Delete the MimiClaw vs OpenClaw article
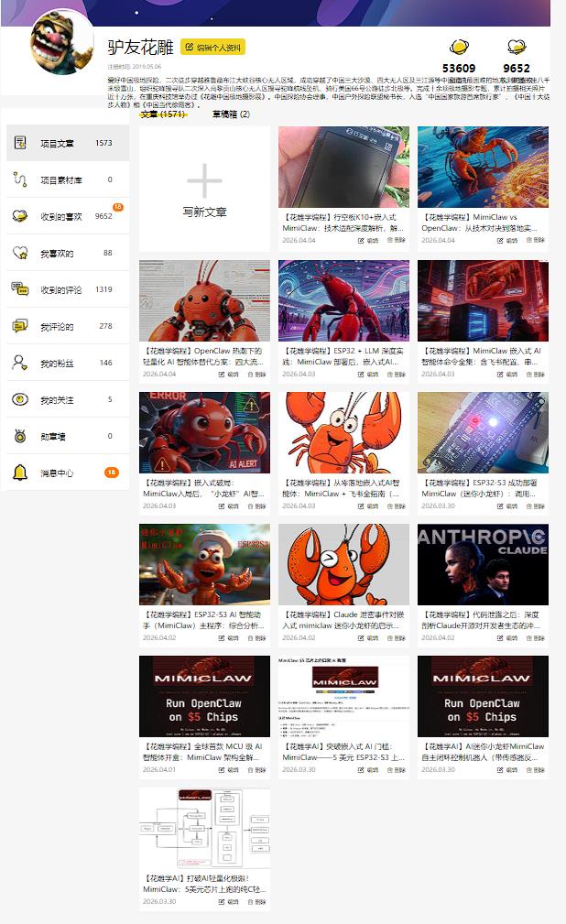566x924 pixels. tap(536, 241)
